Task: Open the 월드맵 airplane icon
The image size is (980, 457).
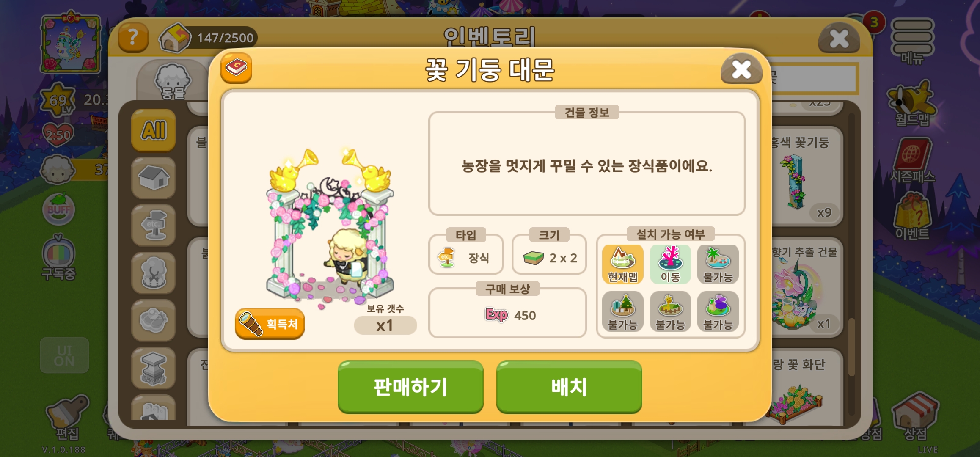Action: point(912,104)
